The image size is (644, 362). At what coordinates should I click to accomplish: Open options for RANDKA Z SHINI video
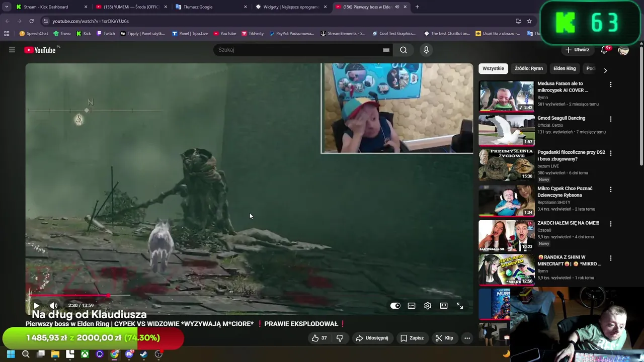point(611,258)
